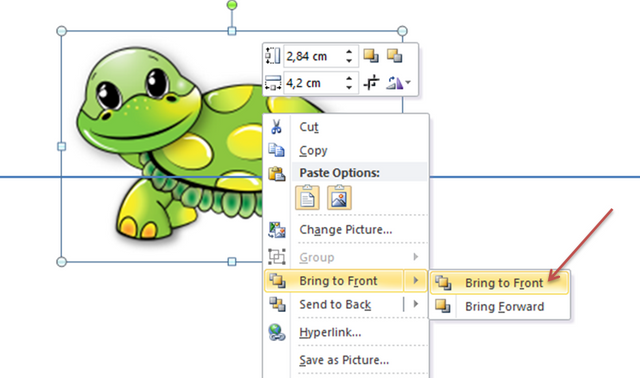640x378 pixels.
Task: Select the Crop tool in mini toolbar
Action: 371,83
